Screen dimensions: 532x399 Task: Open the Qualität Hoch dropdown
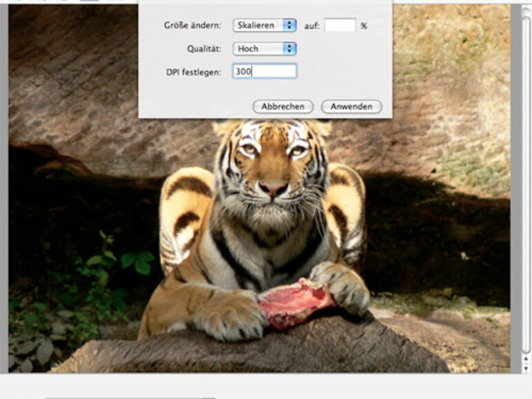265,49
